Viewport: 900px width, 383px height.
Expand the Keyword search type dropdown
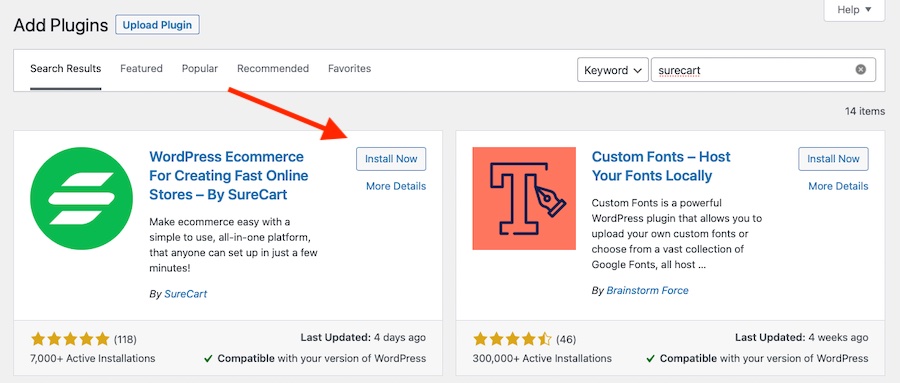612,70
